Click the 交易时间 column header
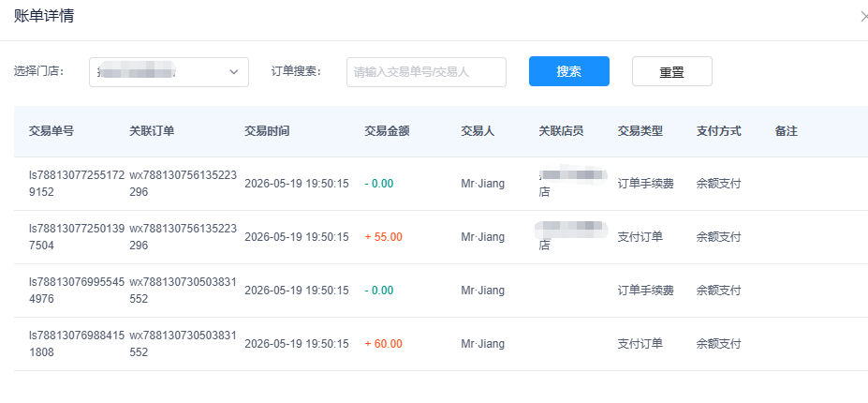Screen dimensions: 868x403 [x=267, y=131]
